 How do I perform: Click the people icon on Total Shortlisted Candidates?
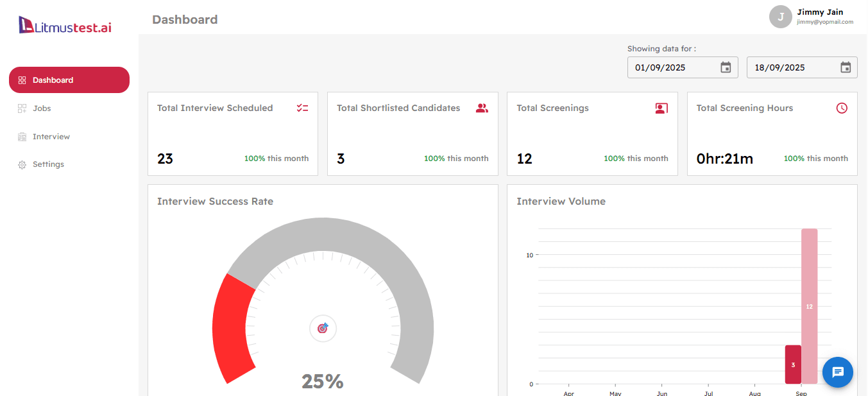pos(482,108)
